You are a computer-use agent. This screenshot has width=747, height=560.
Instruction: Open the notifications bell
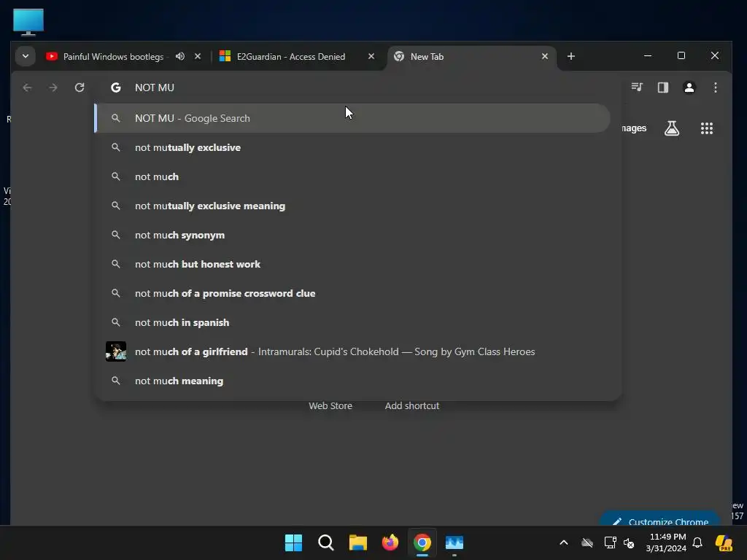click(x=697, y=542)
